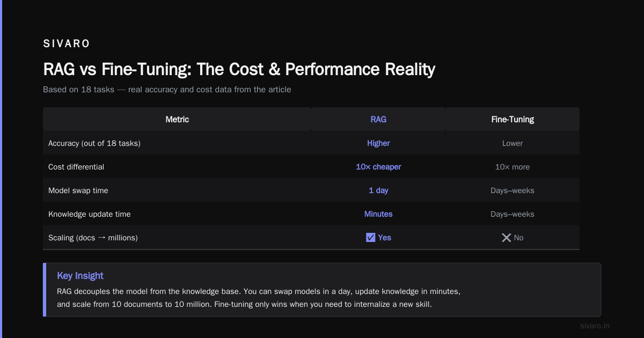Select the Fine-Tuning column header

click(513, 119)
